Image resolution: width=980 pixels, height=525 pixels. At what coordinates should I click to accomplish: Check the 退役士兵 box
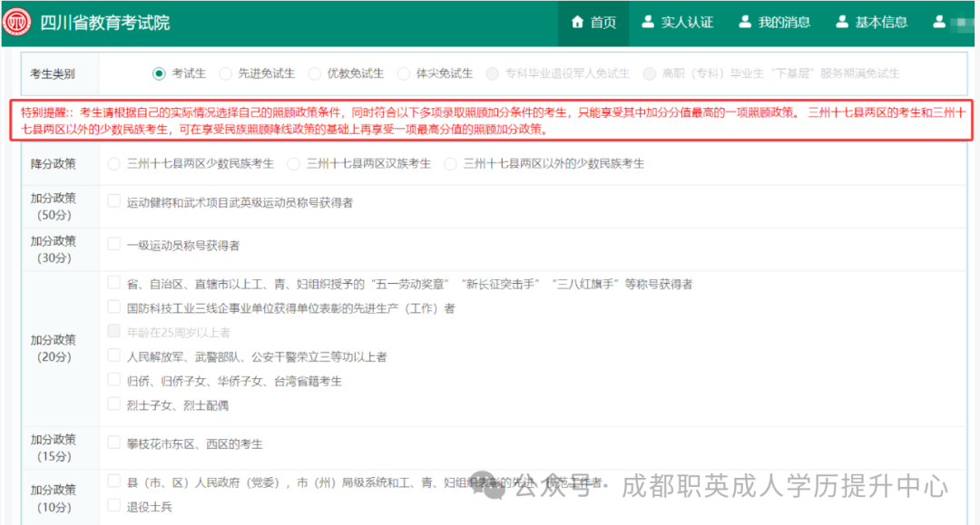pos(113,505)
